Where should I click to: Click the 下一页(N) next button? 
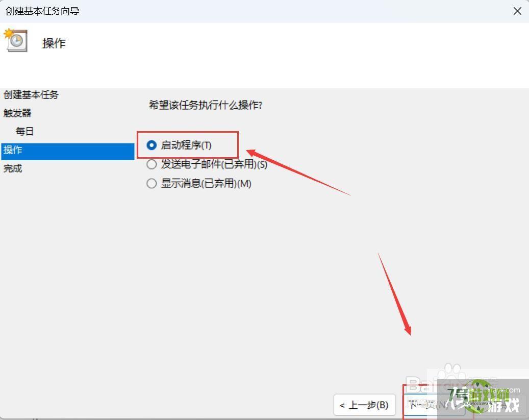(435, 405)
